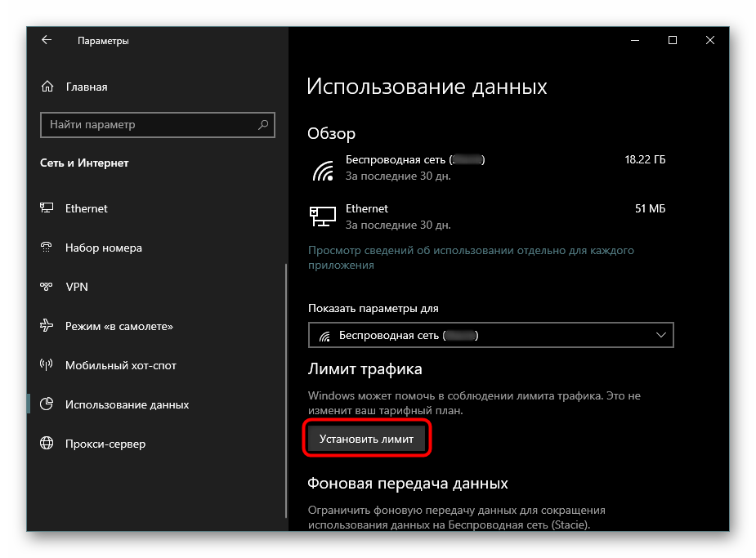Click the airplane mode icon
756x558 pixels.
[x=47, y=326]
